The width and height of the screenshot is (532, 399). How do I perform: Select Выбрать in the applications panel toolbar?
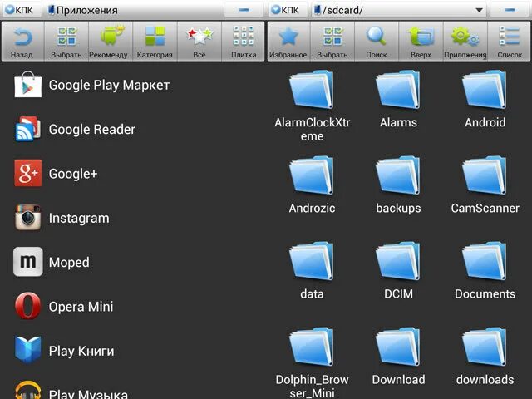(66, 42)
